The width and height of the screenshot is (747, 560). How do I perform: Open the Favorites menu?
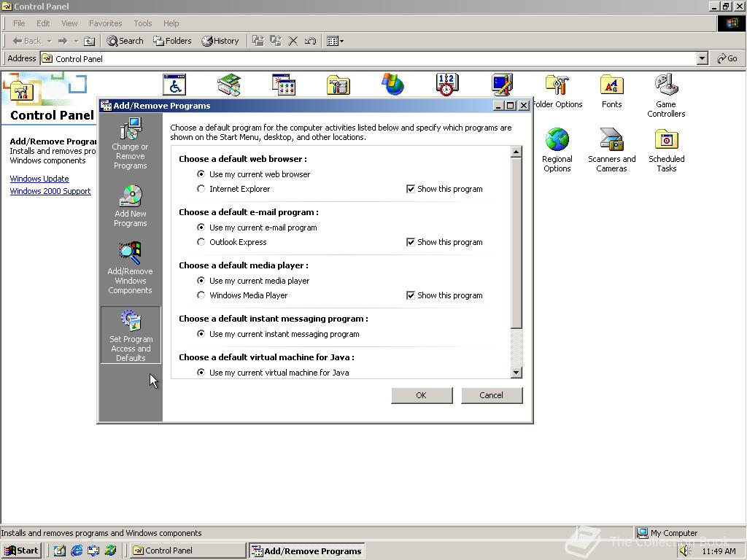[105, 23]
